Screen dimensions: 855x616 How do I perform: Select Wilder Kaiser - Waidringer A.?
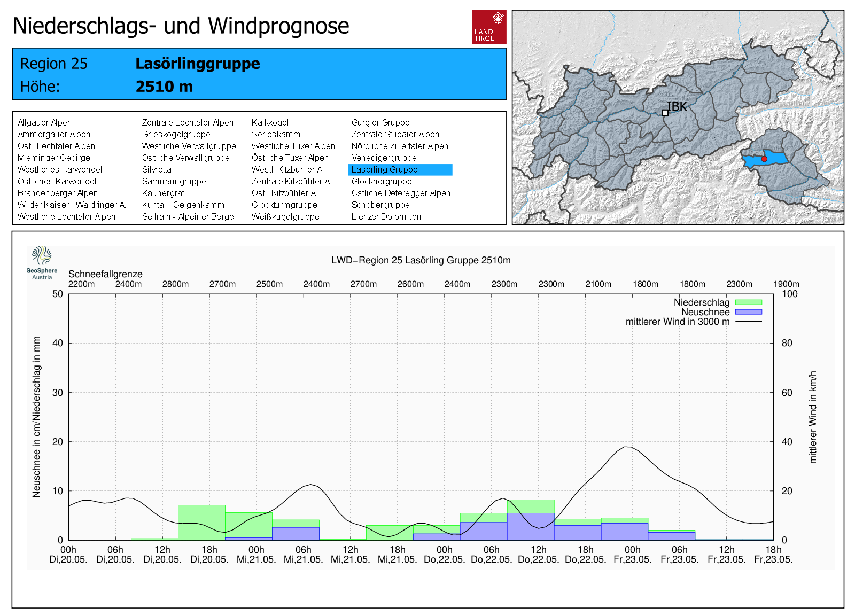(x=72, y=205)
